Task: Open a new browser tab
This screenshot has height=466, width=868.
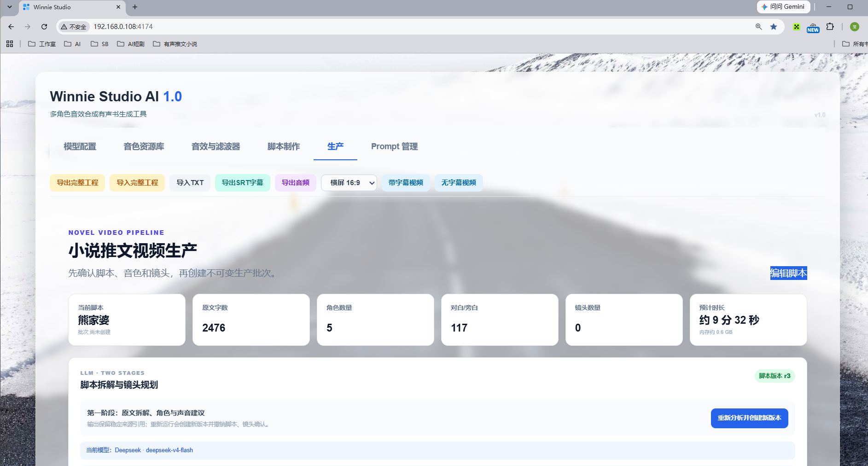Action: click(x=135, y=7)
